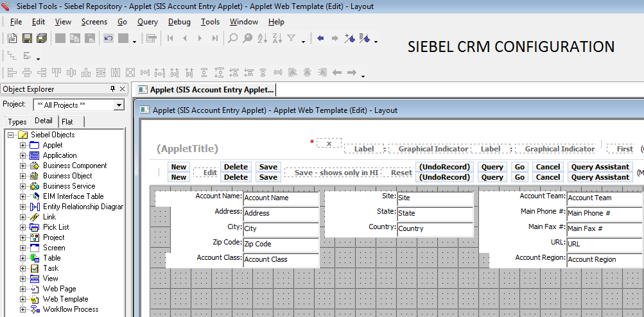Collapse the Siebel Objects root node
This screenshot has width=644, height=317.
[10, 135]
